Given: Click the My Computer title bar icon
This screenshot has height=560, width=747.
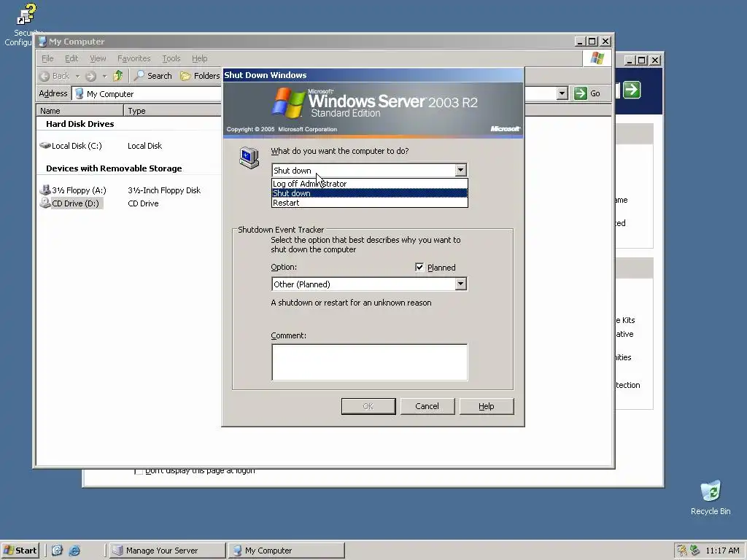Looking at the screenshot, I should pos(42,42).
